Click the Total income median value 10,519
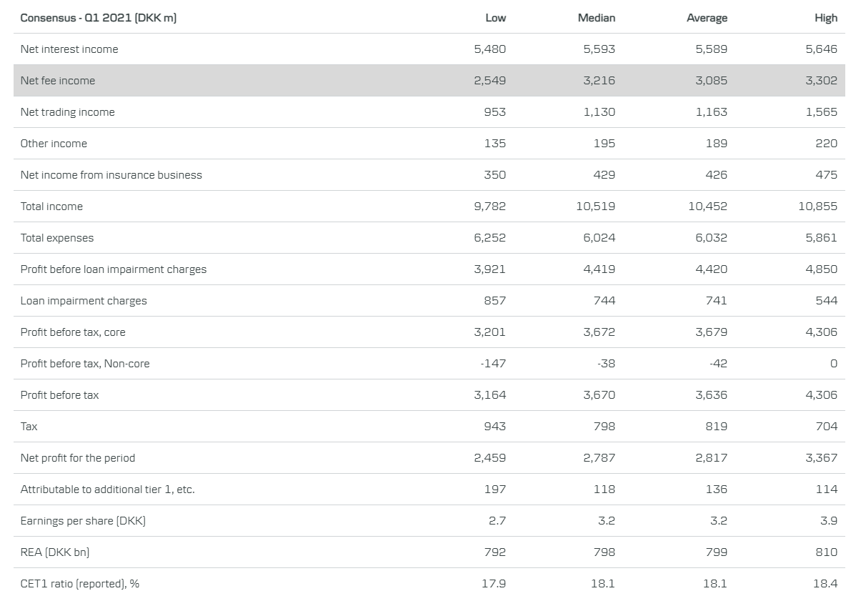 [595, 207]
